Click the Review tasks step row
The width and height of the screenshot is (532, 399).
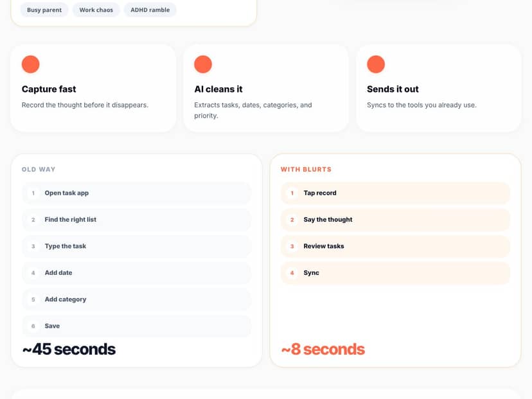click(x=395, y=246)
